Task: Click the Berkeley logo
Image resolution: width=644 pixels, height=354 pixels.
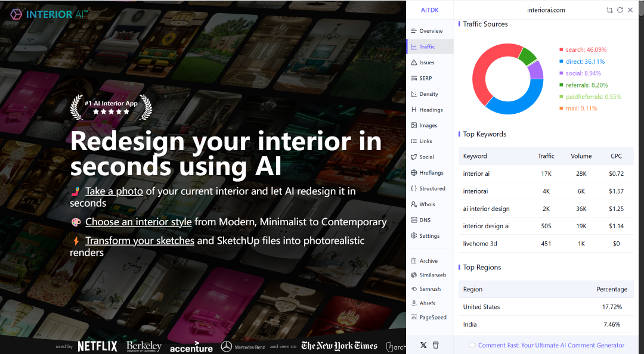Action: click(144, 346)
